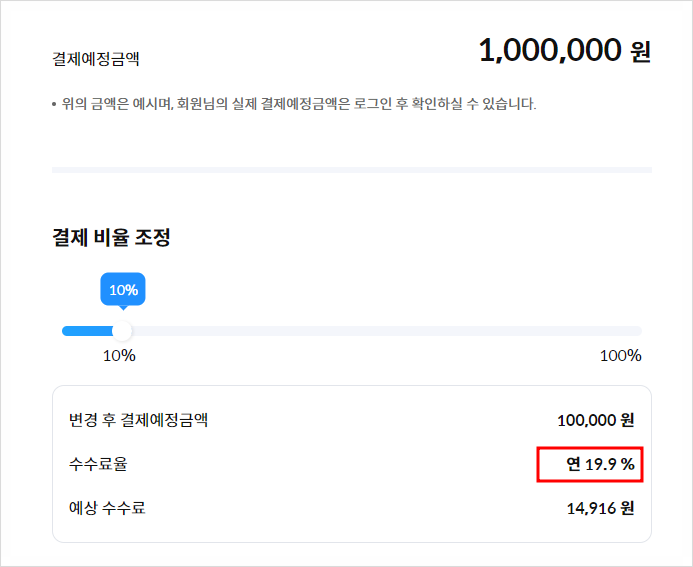693x567 pixels.
Task: Click the 원 unit beside 1,000,000
Action: (641, 52)
